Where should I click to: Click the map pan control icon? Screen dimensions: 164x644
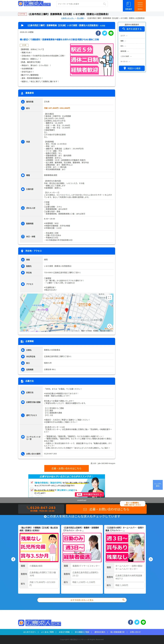(109, 326)
